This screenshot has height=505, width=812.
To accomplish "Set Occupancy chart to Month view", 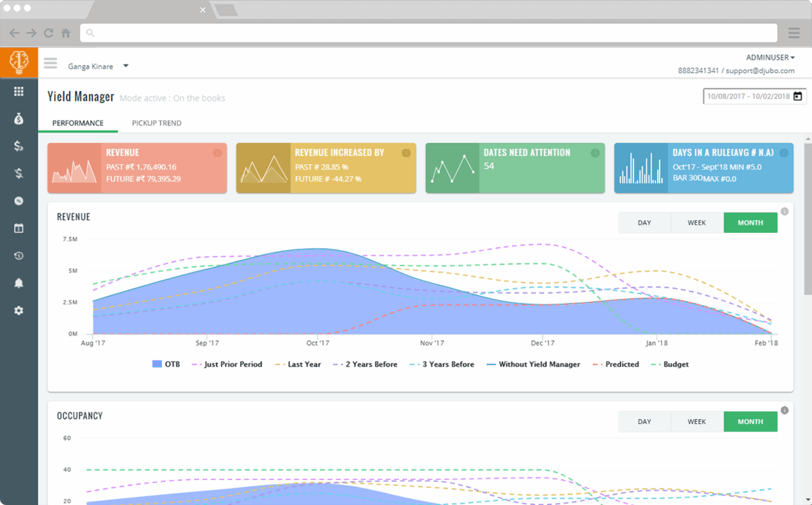I will 750,422.
